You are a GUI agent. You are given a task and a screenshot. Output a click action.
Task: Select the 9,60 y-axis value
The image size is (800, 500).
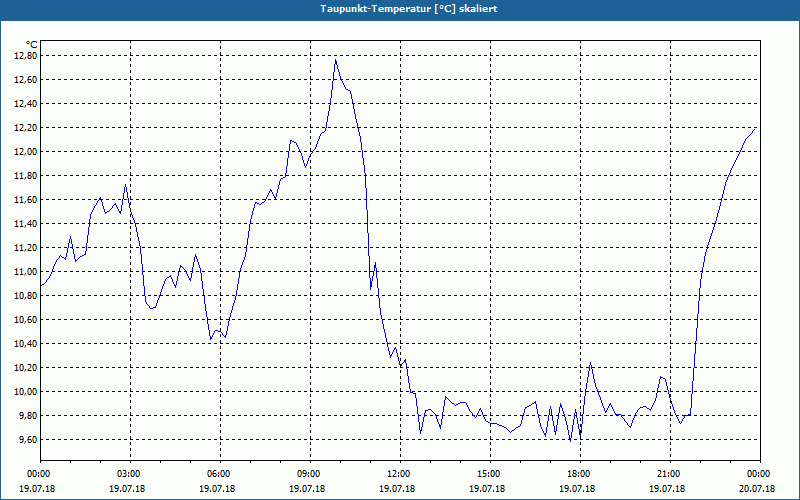click(28, 439)
